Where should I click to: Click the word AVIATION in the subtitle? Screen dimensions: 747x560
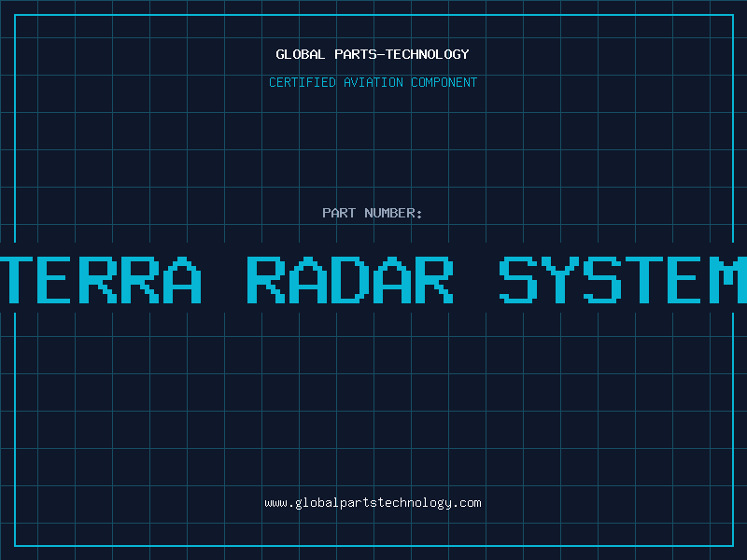(373, 82)
